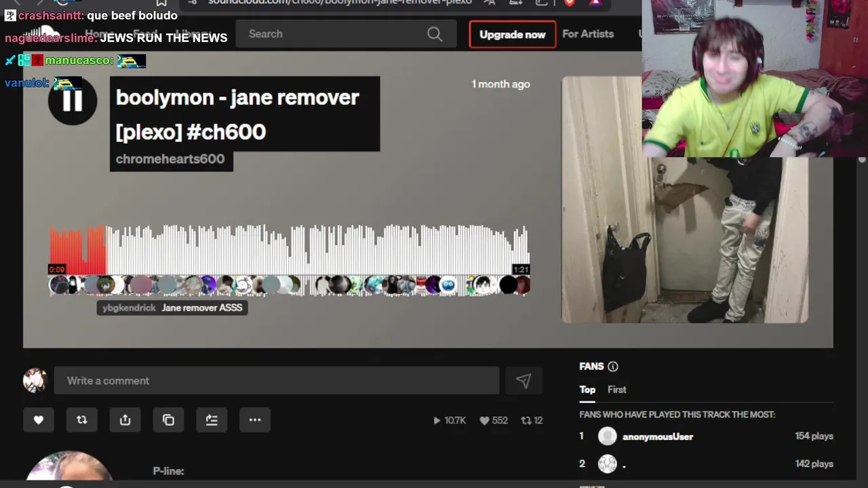Click the 142 plays text
The image size is (868, 488).
tap(814, 464)
